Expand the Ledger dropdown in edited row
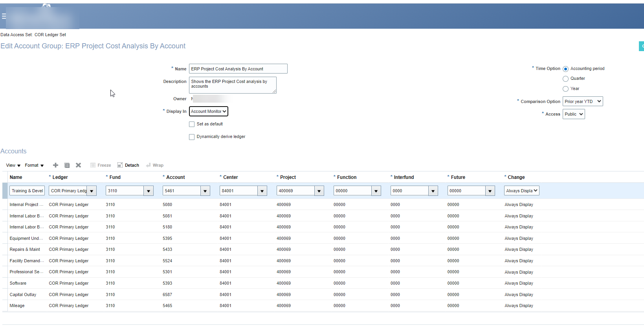The image size is (644, 335). pyautogui.click(x=92, y=191)
